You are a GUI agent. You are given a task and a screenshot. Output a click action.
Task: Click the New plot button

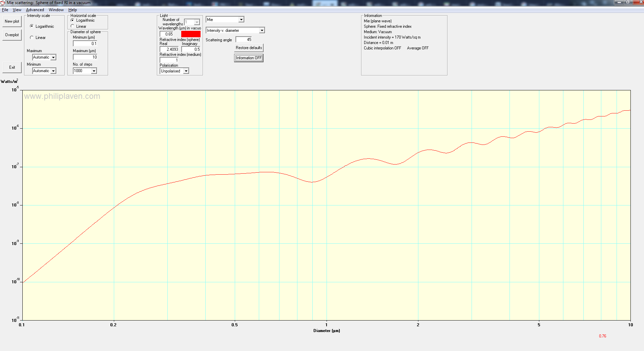point(12,21)
